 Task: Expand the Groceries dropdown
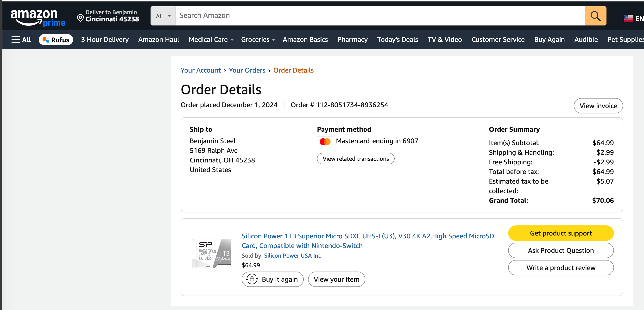258,39
